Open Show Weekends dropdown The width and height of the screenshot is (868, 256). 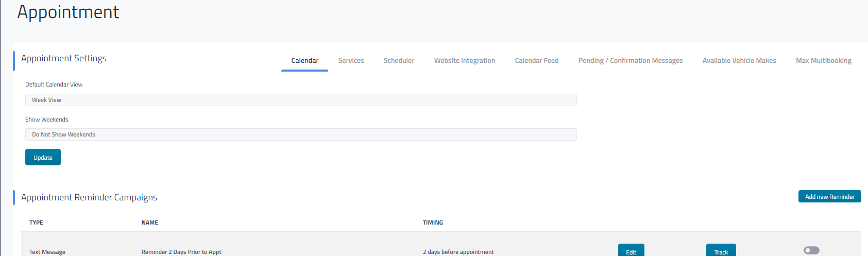point(301,134)
